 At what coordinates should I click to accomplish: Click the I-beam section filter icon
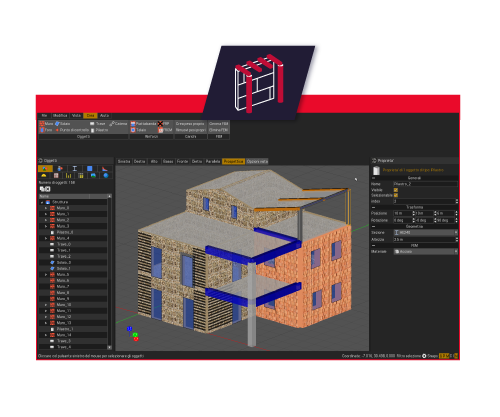click(75, 168)
